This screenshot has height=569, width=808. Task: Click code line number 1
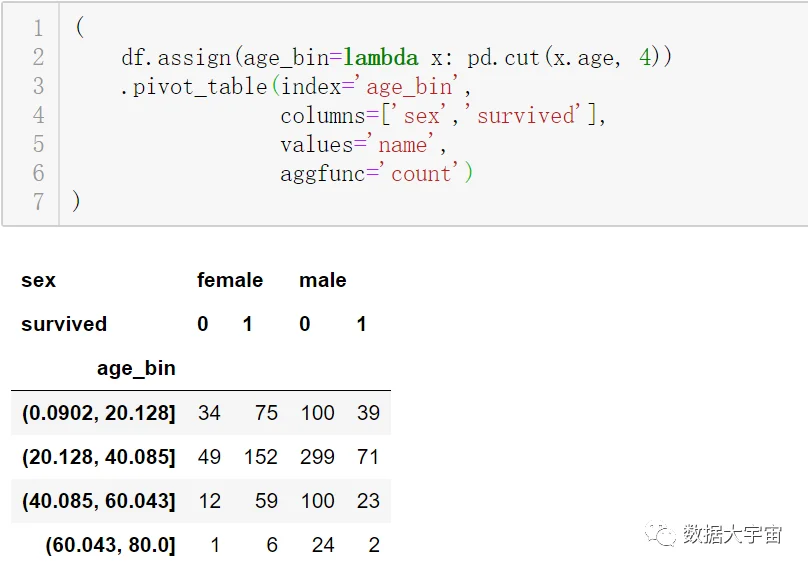38,28
